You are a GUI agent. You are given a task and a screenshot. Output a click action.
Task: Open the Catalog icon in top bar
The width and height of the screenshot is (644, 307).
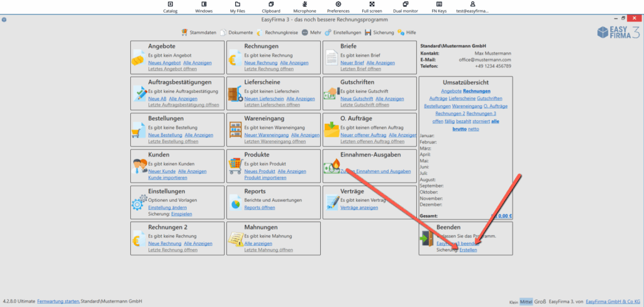170,4
